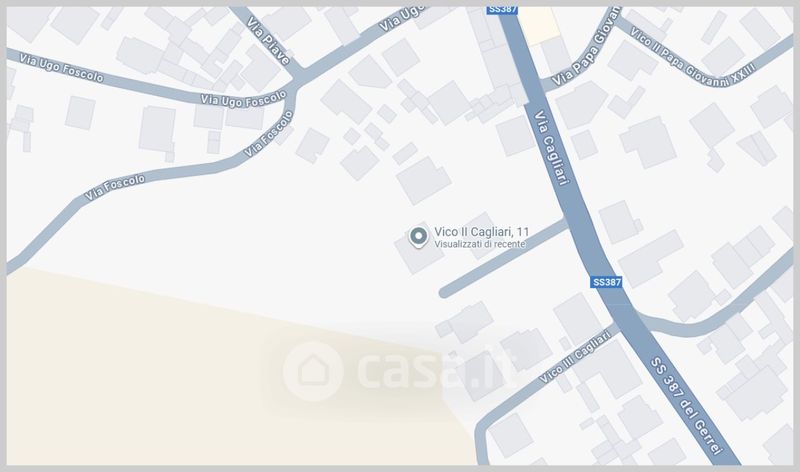Click the building footprint under the pin
The image size is (800, 472).
[419, 253]
